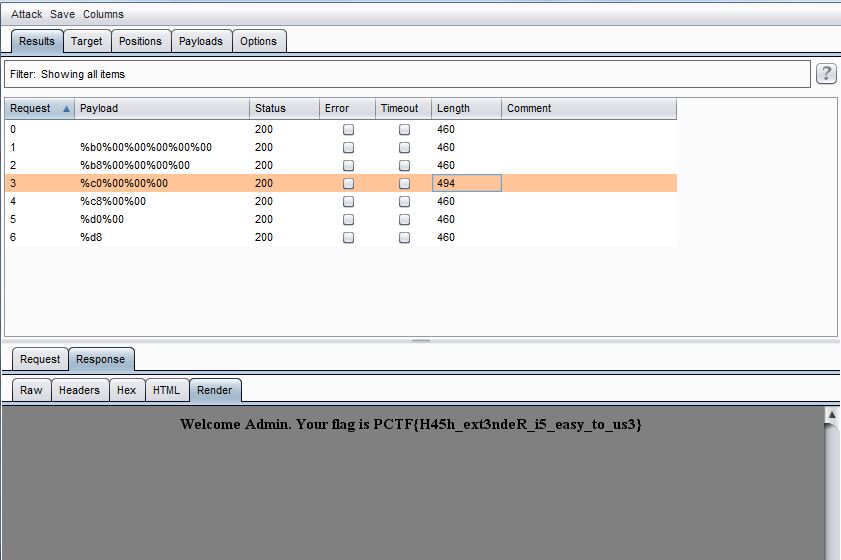
Task: Switch to the Request tab
Action: pyautogui.click(x=40, y=359)
